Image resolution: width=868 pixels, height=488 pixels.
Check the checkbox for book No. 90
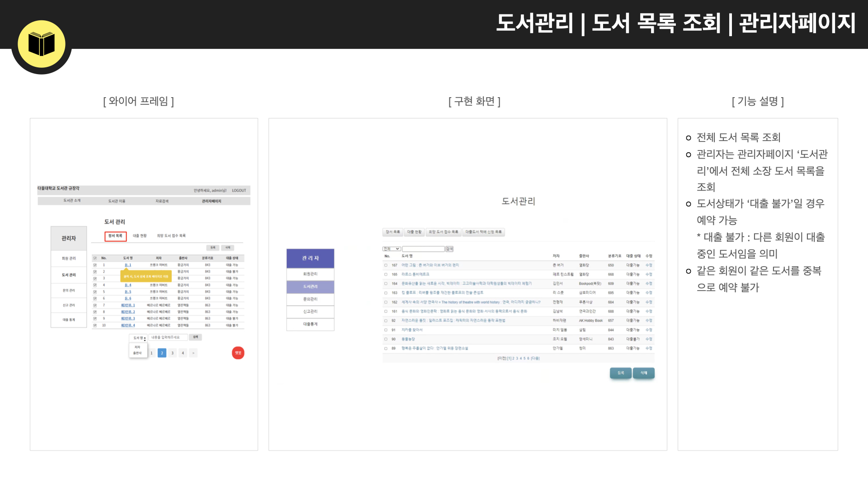pyautogui.click(x=386, y=339)
